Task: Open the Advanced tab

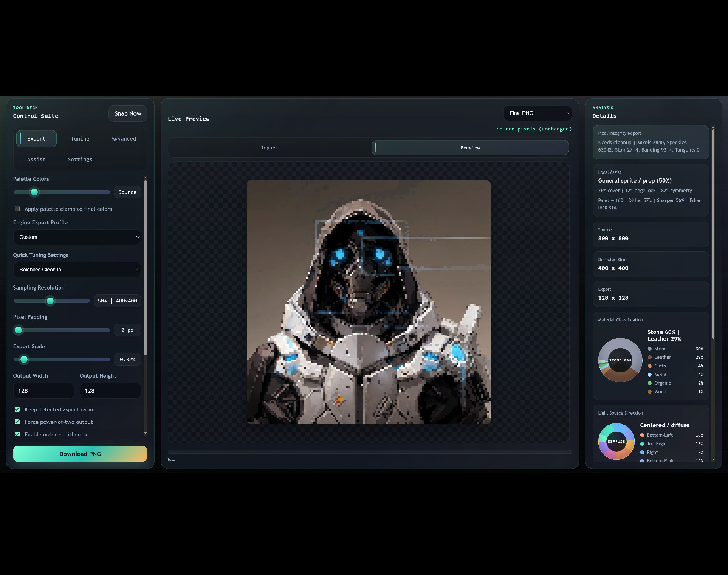Action: (x=124, y=139)
